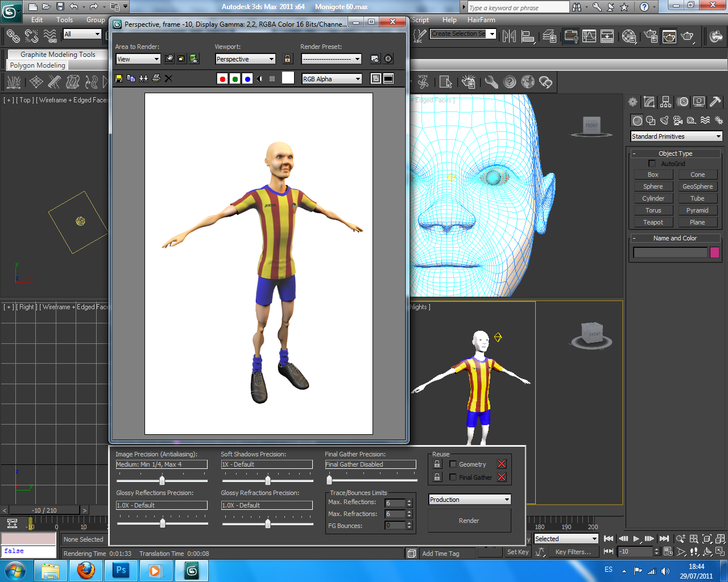Image resolution: width=728 pixels, height=582 pixels.
Task: Click the Teapot primitive button
Action: (653, 222)
